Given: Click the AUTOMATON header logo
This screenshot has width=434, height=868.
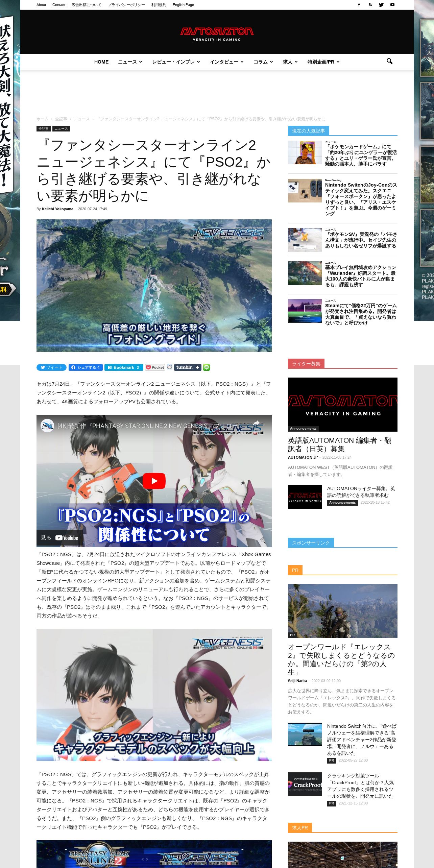Looking at the screenshot, I should pos(217,34).
